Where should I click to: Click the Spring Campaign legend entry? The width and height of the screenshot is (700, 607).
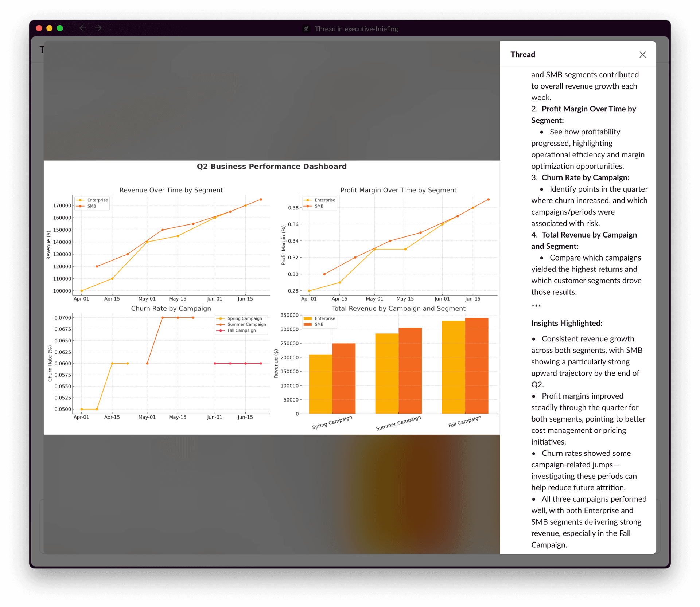(244, 318)
